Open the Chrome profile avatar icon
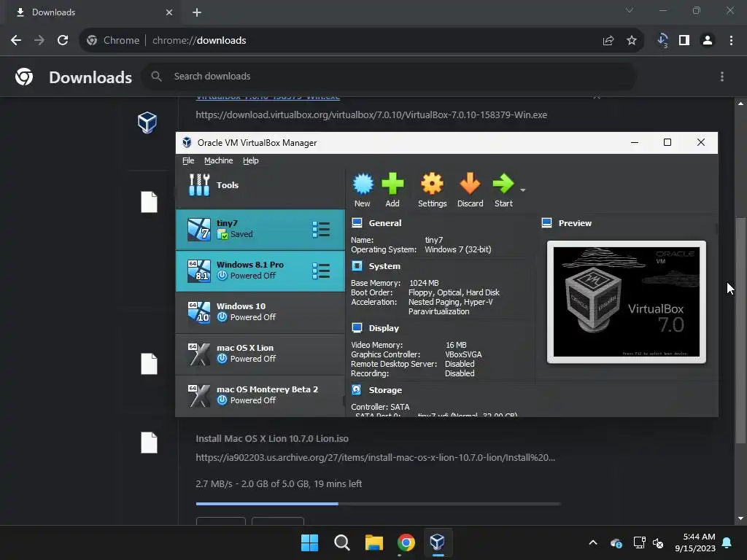This screenshot has width=747, height=560. pos(708,41)
